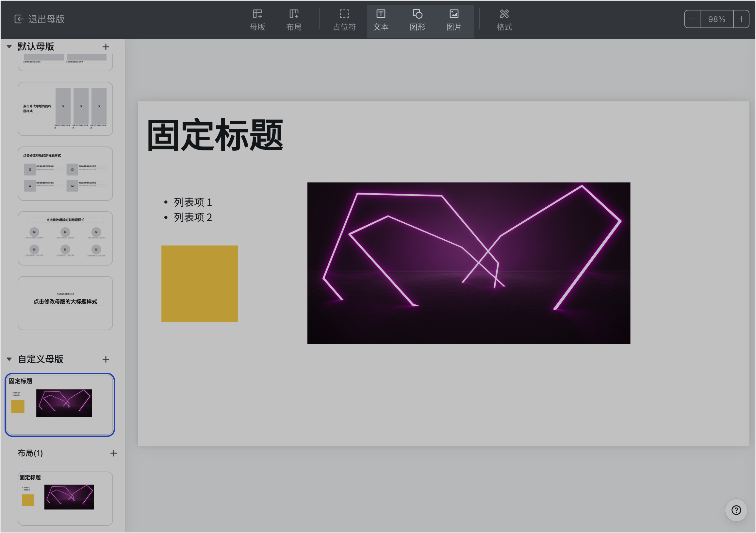Select the custom master 固定标题 thumbnail

pos(59,405)
